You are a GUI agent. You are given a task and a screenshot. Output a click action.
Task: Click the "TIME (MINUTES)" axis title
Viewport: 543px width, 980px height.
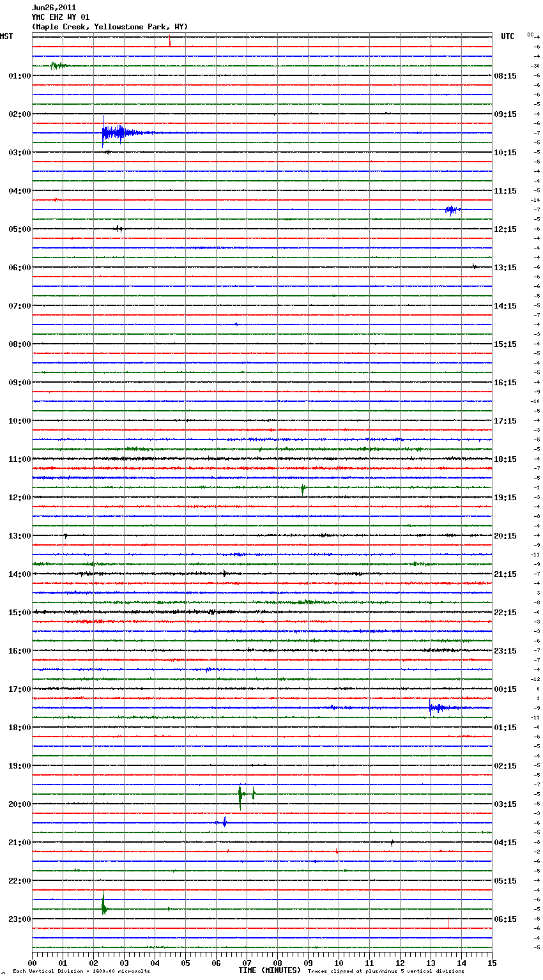click(x=270, y=970)
